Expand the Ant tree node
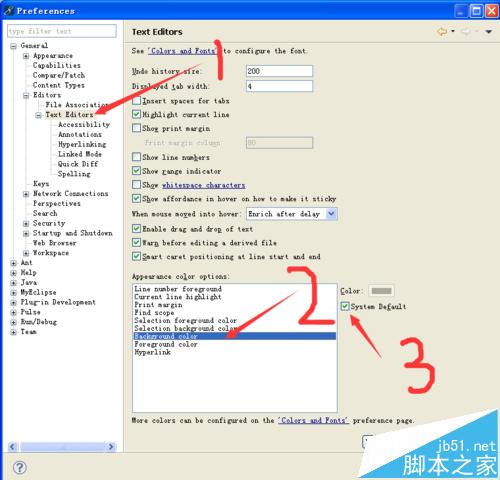This screenshot has height=480, width=500. (13, 263)
